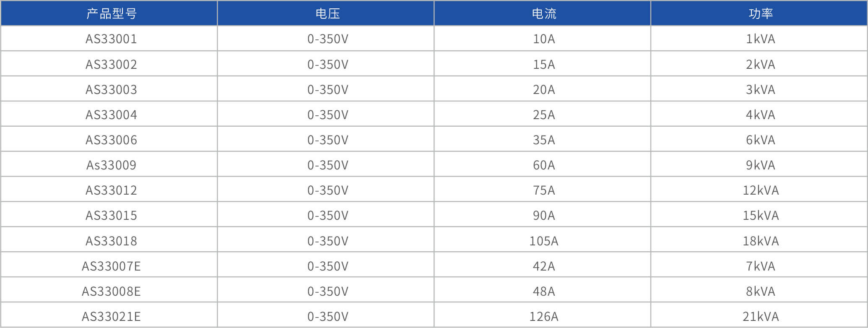This screenshot has width=868, height=328.
Task: Click the 电流 column header
Action: tap(544, 13)
